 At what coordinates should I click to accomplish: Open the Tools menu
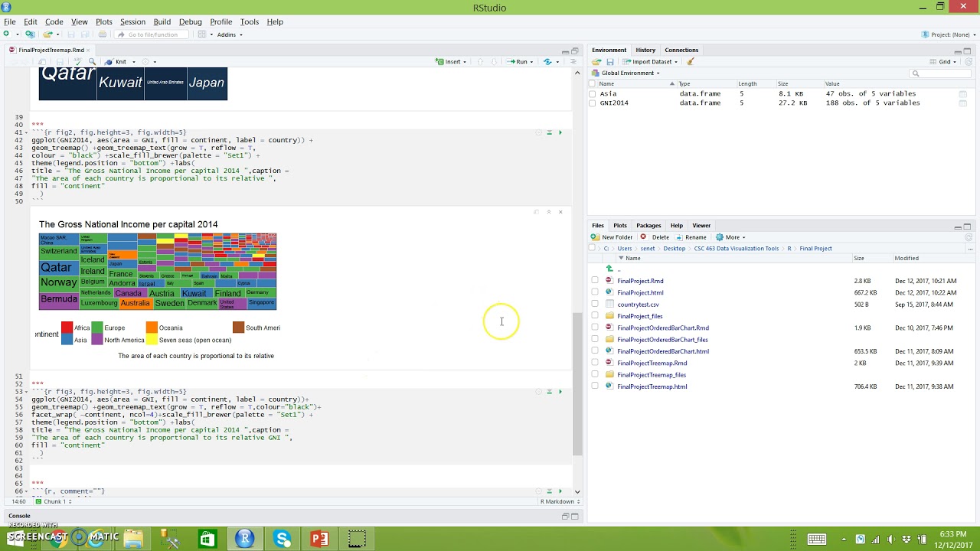(x=250, y=21)
